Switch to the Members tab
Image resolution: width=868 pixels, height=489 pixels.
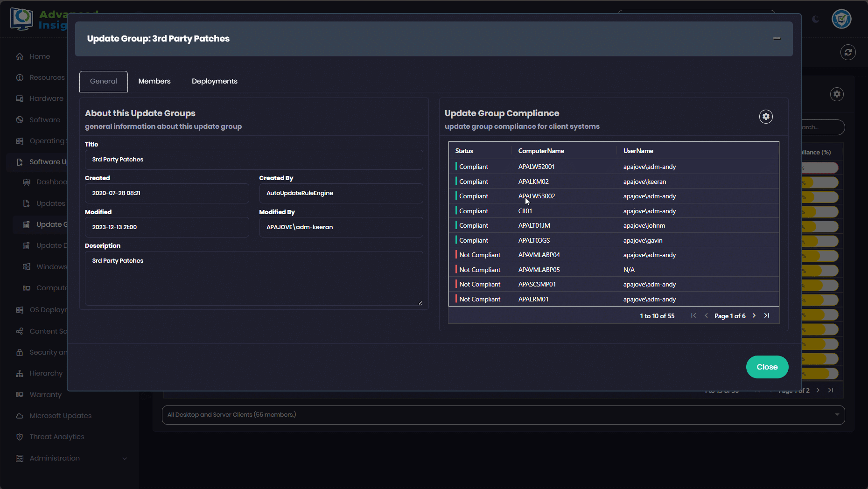tap(154, 81)
